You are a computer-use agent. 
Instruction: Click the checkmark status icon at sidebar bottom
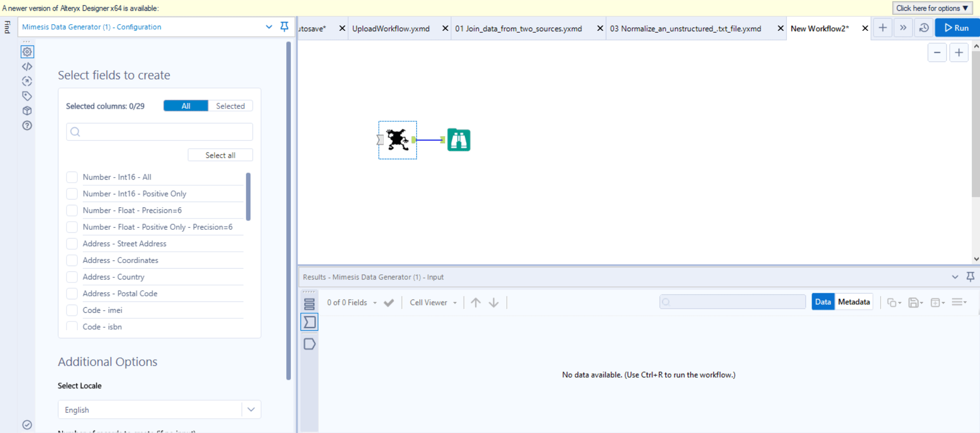[27, 425]
